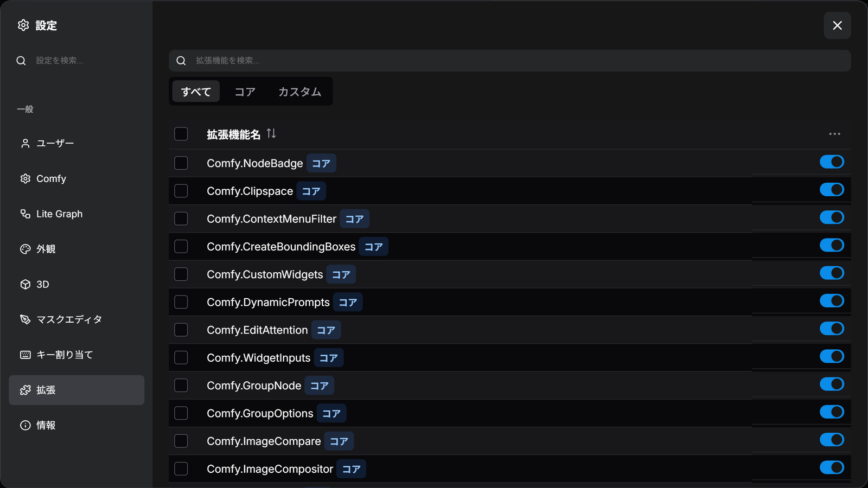Select the Comfy.Clipspace row checkbox
The image size is (868, 488).
pos(181,191)
